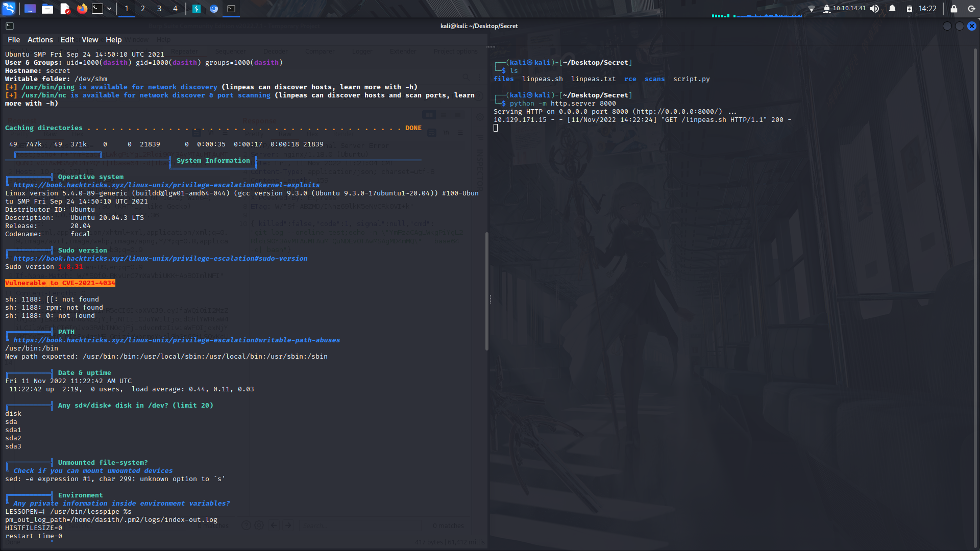Open the Wi-Fi network menu in the tray
The width and height of the screenshot is (980, 551).
point(811,9)
